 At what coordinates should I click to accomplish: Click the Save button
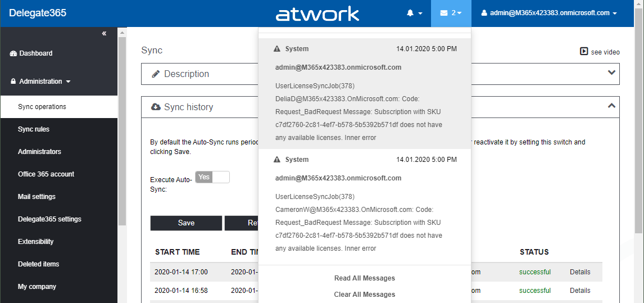click(x=186, y=223)
